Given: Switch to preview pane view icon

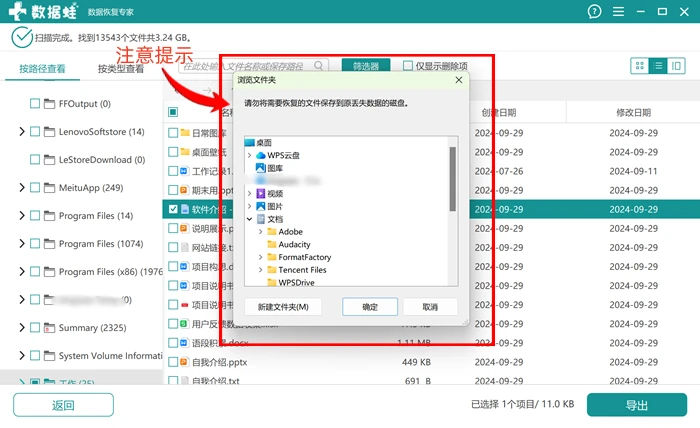Looking at the screenshot, I should tap(676, 66).
